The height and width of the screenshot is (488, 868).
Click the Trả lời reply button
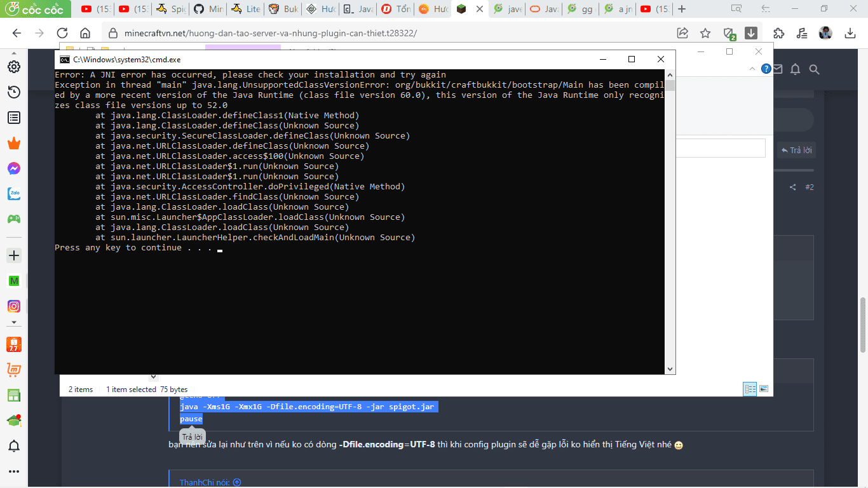796,151
